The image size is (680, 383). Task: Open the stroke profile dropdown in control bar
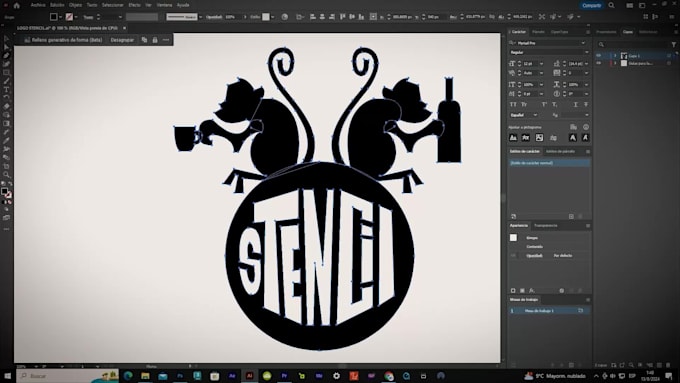click(x=200, y=17)
